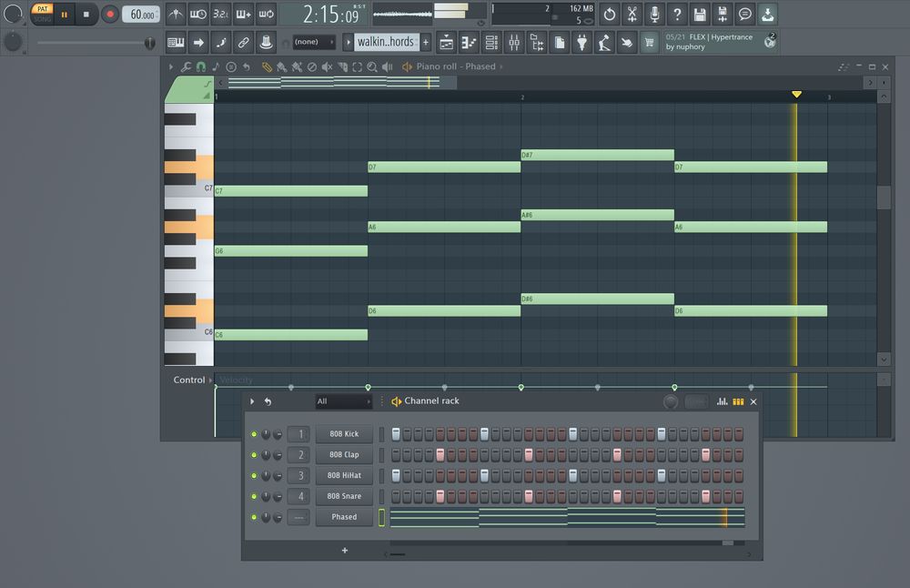The height and width of the screenshot is (588, 910).
Task: Add a new channel with the + button
Action: [345, 549]
